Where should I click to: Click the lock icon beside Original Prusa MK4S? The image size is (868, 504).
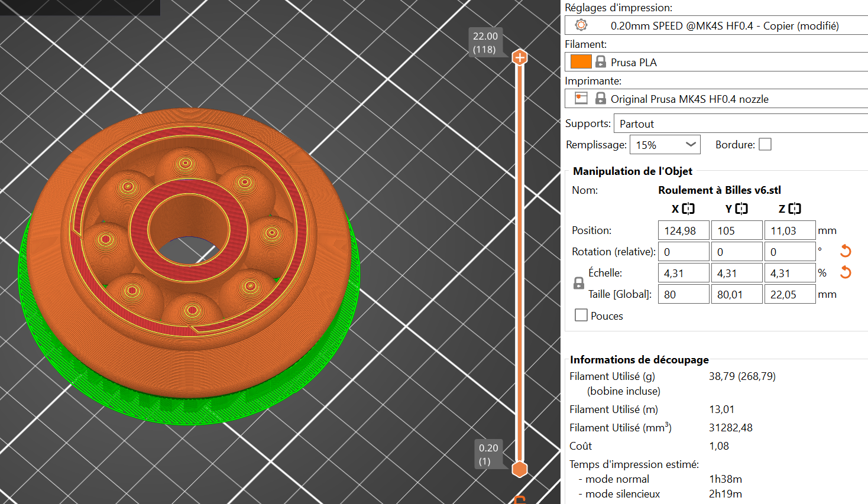(601, 98)
